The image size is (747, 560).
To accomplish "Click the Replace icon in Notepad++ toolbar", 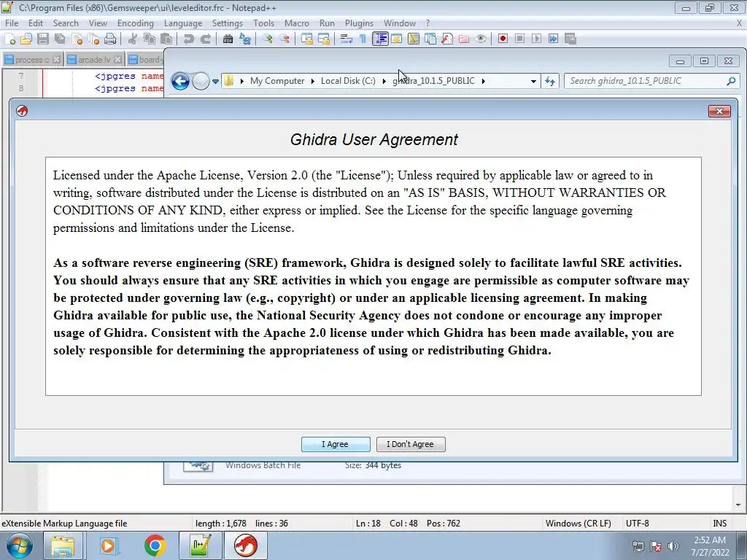I will (x=245, y=39).
